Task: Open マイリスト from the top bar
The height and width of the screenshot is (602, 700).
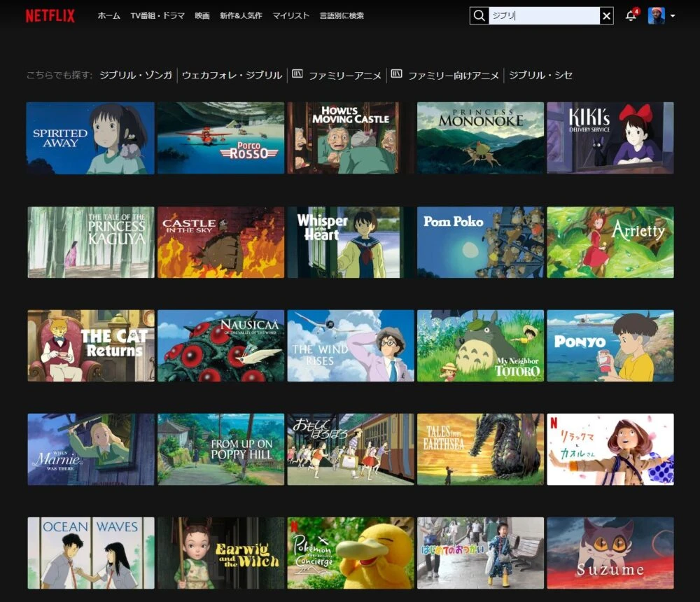Action: click(x=290, y=15)
